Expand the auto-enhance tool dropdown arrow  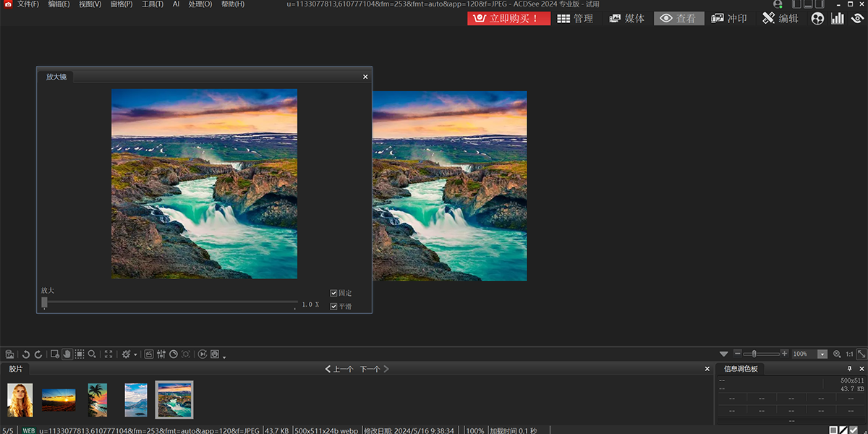click(x=135, y=355)
